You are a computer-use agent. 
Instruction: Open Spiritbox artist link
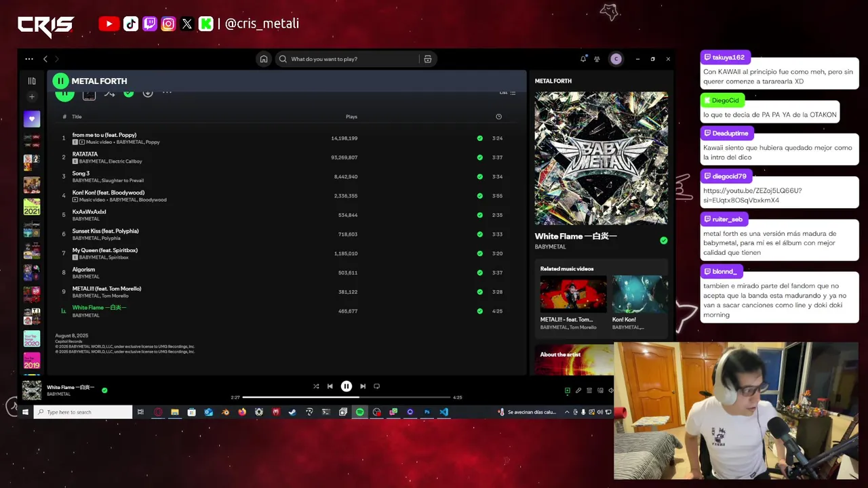pyautogui.click(x=119, y=258)
